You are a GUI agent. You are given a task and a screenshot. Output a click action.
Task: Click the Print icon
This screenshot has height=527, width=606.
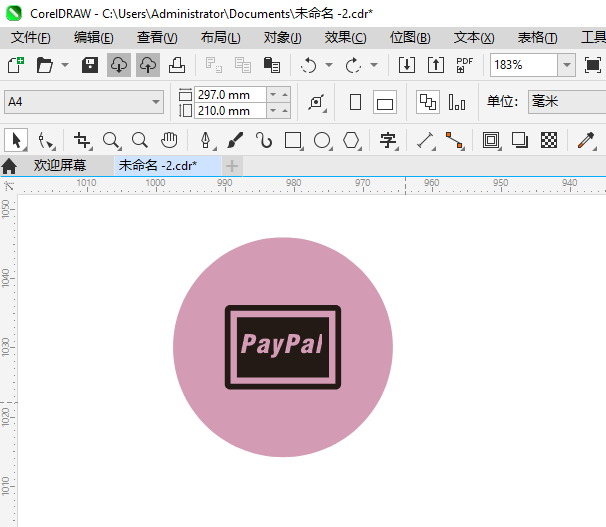coord(177,65)
